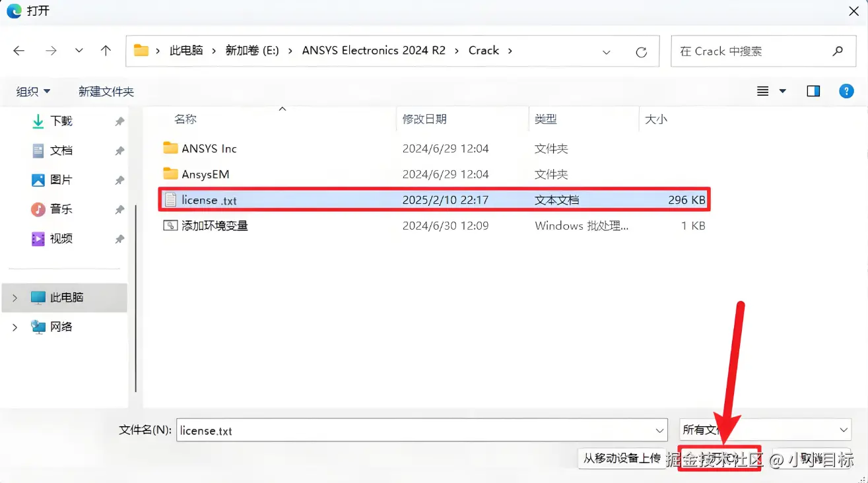Click the view layout icon
This screenshot has height=483, width=868.
(x=762, y=91)
